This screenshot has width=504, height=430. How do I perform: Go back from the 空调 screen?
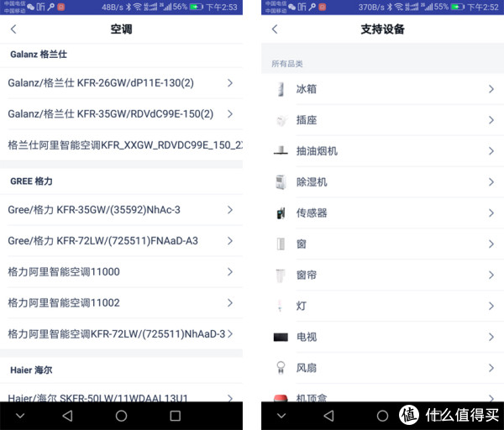coord(13,29)
